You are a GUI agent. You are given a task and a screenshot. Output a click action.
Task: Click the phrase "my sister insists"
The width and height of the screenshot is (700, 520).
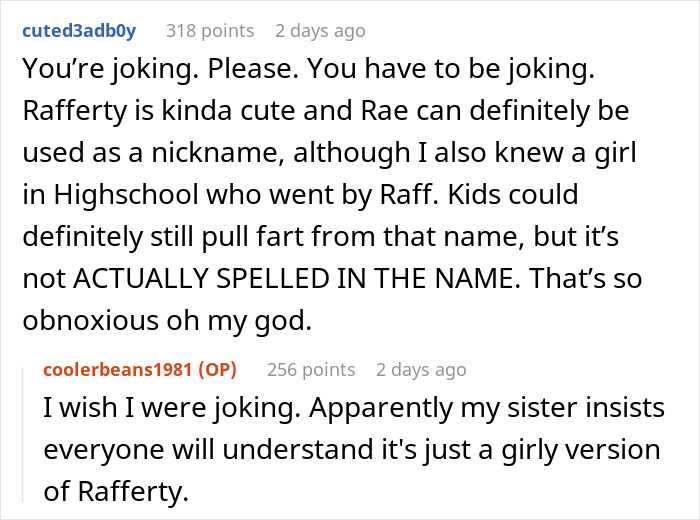click(562, 408)
